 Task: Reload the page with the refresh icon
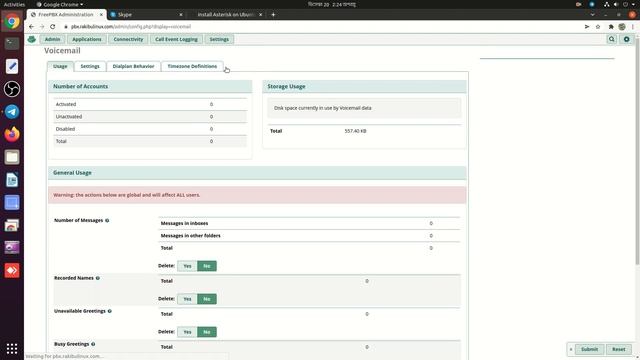point(53,27)
